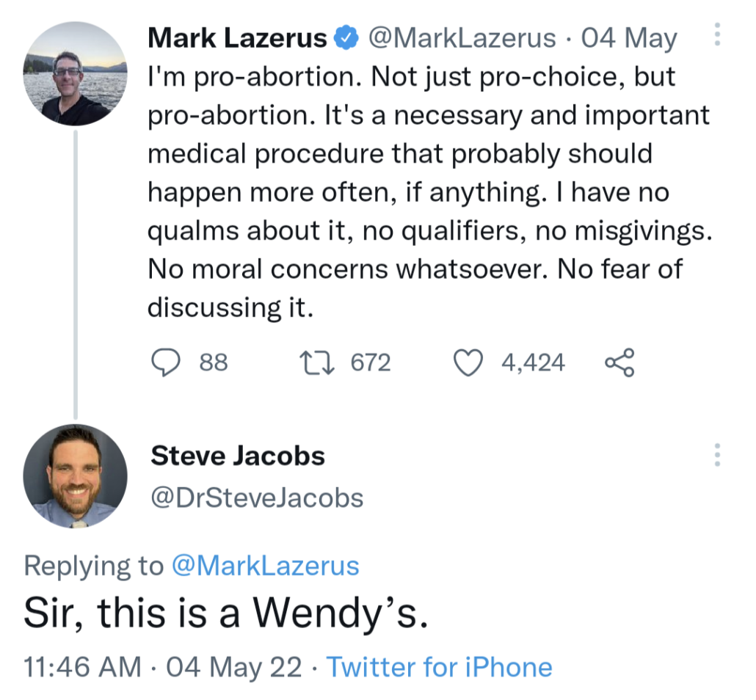Image resolution: width=756 pixels, height=700 pixels.
Task: Like Mark Lazerus's tweet with the heart
Action: pyautogui.click(x=470, y=362)
